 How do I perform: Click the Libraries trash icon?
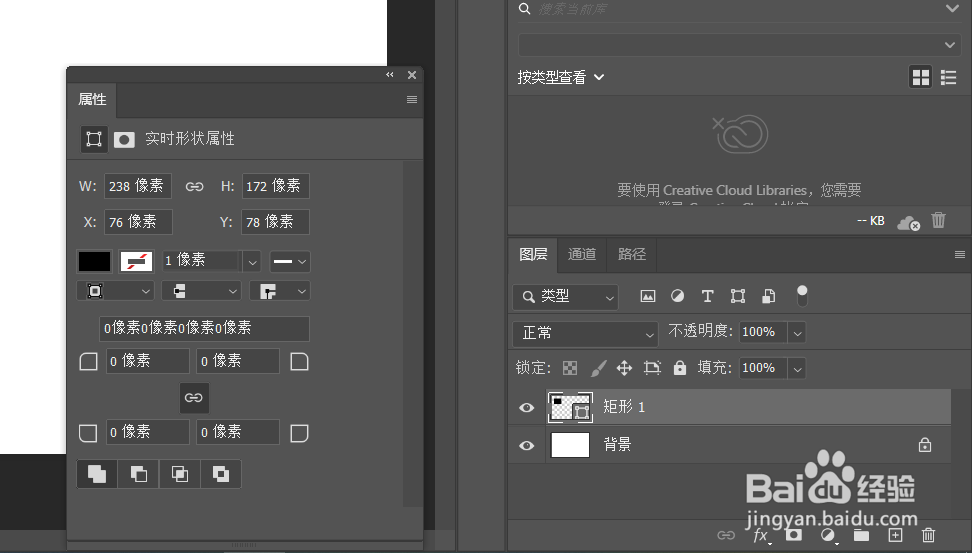click(939, 220)
